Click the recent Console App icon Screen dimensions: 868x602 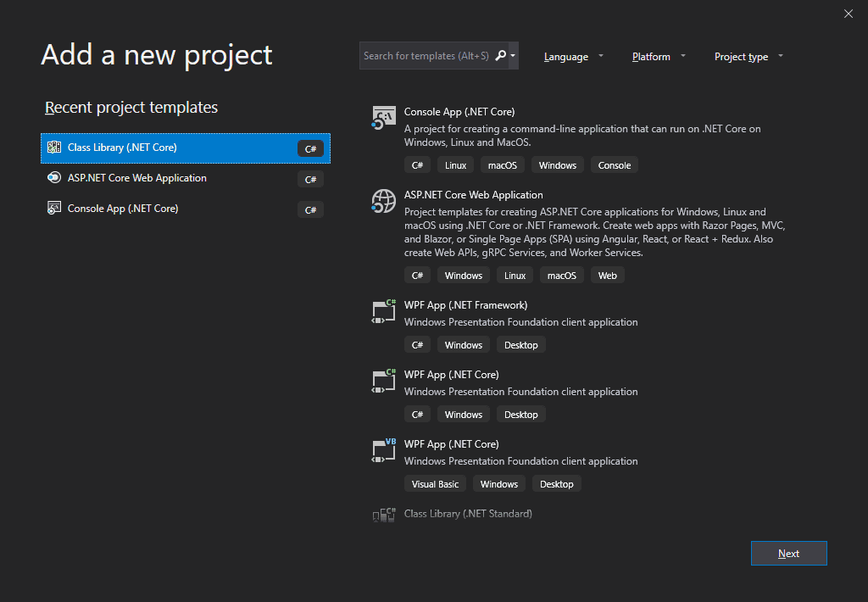54,209
